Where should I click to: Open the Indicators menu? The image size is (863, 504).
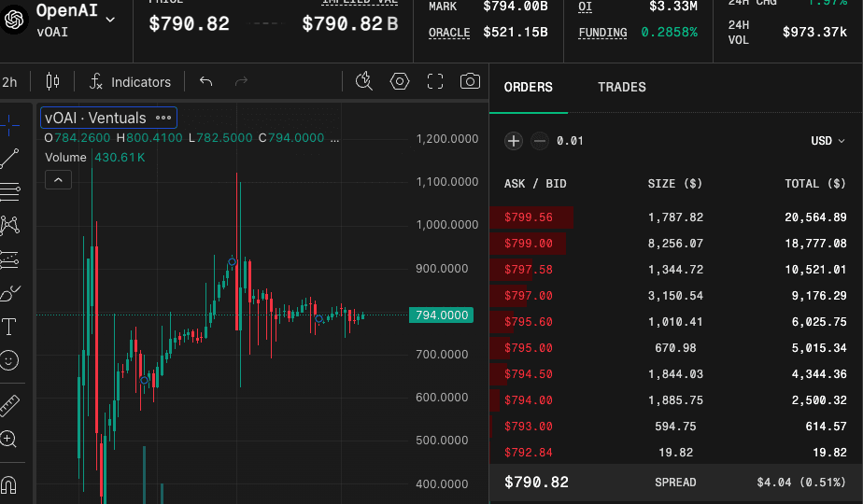[130, 82]
